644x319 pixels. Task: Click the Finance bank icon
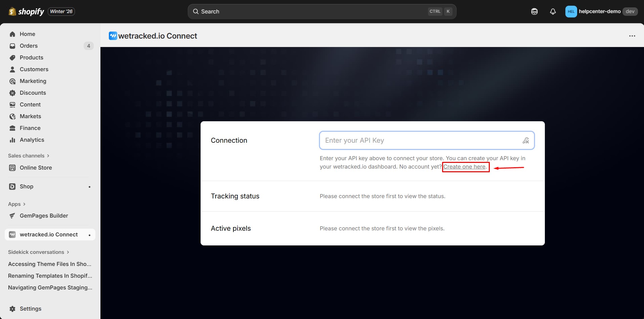pos(12,128)
